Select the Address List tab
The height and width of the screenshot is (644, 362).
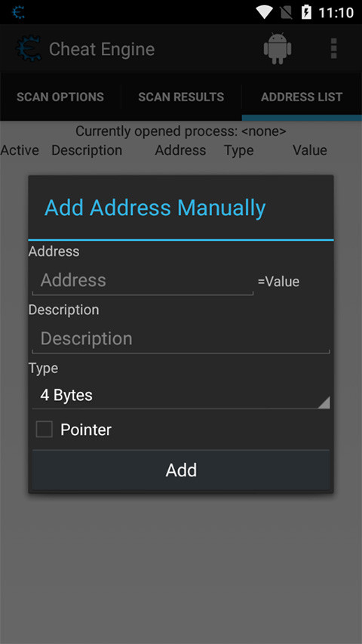[302, 97]
